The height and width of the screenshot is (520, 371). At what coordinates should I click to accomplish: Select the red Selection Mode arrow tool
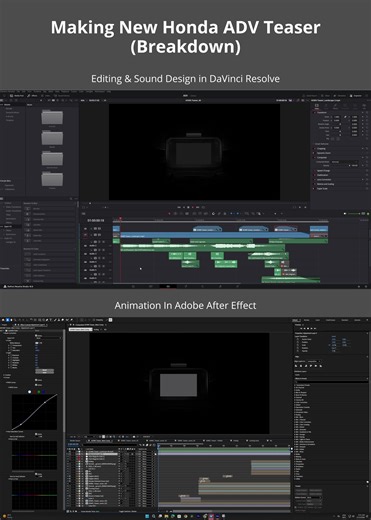[170, 214]
